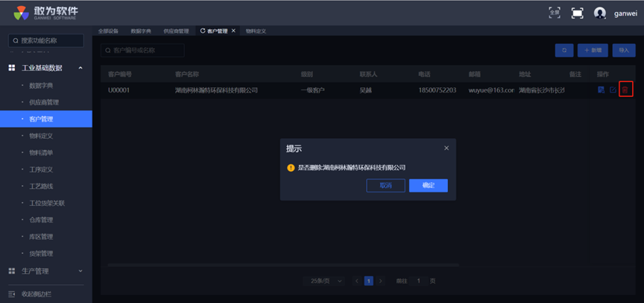Image resolution: width=644 pixels, height=303 pixels.
Task: Confirm deletion with the 确定 button
Action: (428, 185)
